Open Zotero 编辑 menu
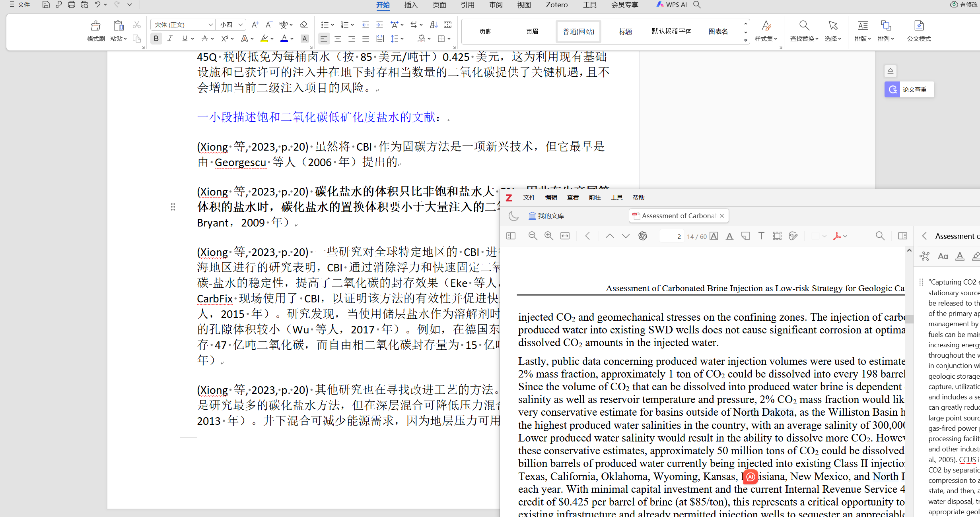Image resolution: width=980 pixels, height=517 pixels. pos(551,197)
